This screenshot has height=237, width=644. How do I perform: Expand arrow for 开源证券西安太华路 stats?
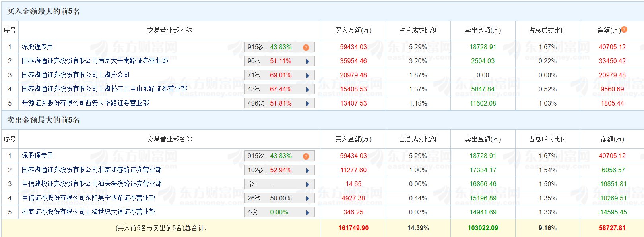(x=308, y=104)
